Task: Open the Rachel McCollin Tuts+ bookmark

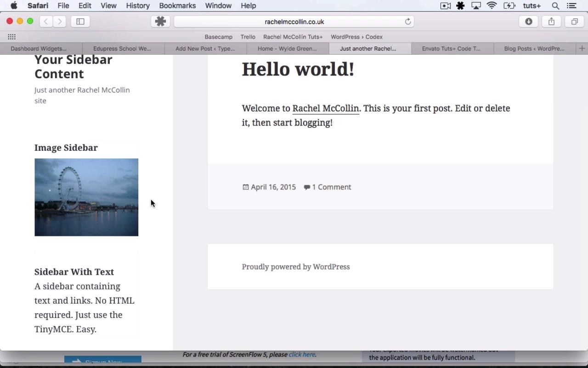Action: click(293, 37)
